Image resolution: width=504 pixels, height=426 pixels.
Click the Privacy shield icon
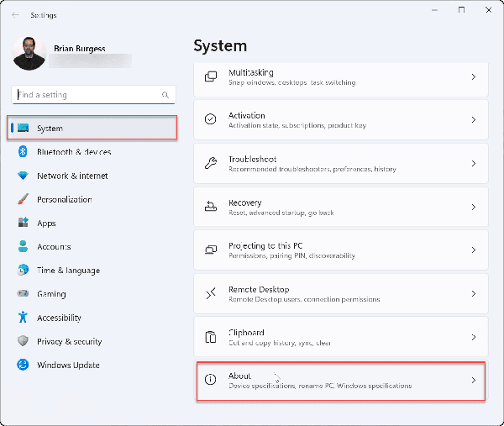(x=23, y=341)
